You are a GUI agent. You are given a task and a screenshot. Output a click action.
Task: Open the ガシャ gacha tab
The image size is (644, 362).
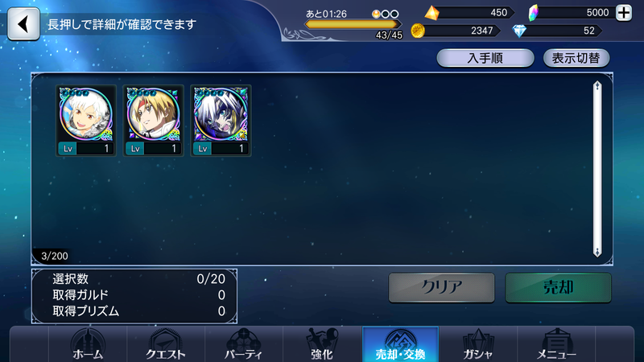click(478, 345)
